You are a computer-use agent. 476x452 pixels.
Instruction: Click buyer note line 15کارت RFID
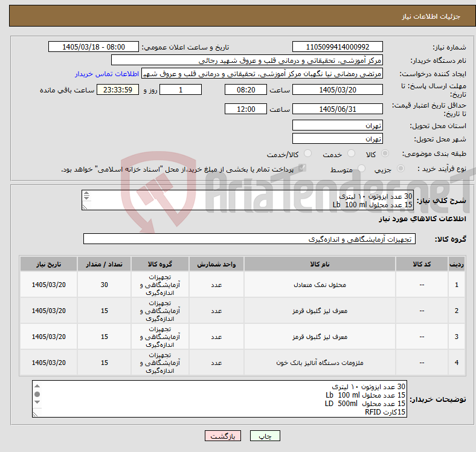tap(385, 412)
